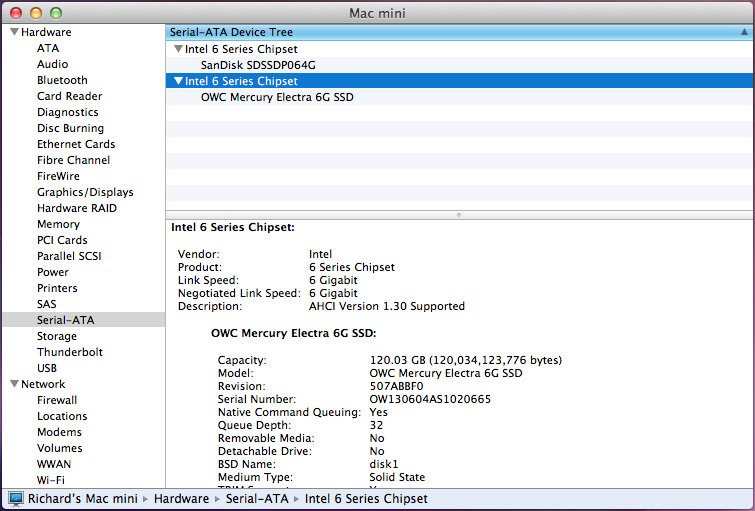The height and width of the screenshot is (511, 755).
Task: Select the SanDisk SDSSDP064G drive row
Action: [x=460, y=65]
